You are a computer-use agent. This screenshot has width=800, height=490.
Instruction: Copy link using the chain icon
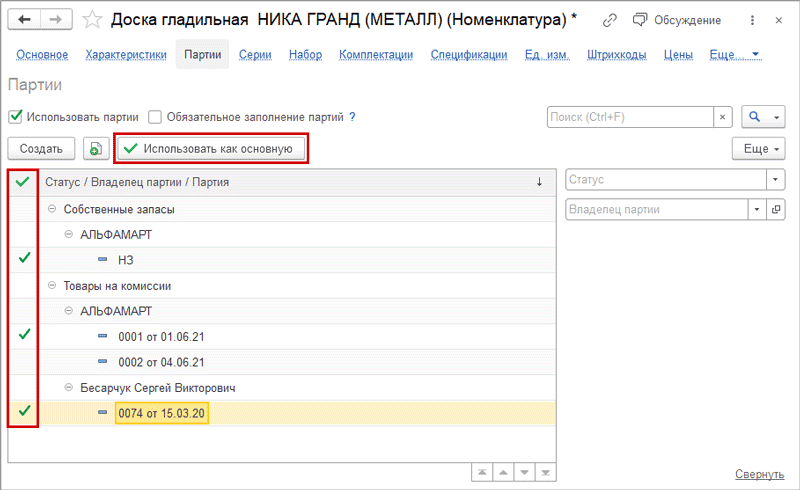point(610,20)
